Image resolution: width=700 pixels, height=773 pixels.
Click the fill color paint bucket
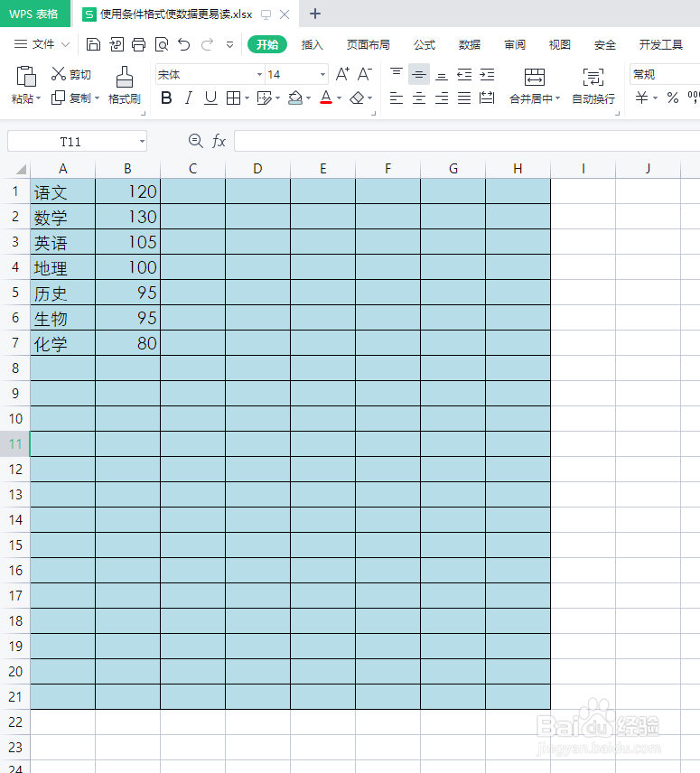click(x=295, y=98)
